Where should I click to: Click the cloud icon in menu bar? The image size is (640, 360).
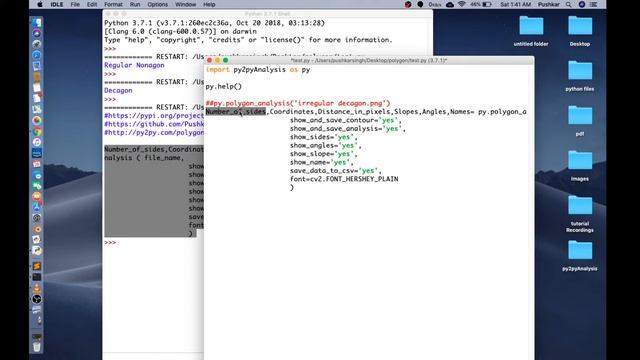(x=450, y=4)
